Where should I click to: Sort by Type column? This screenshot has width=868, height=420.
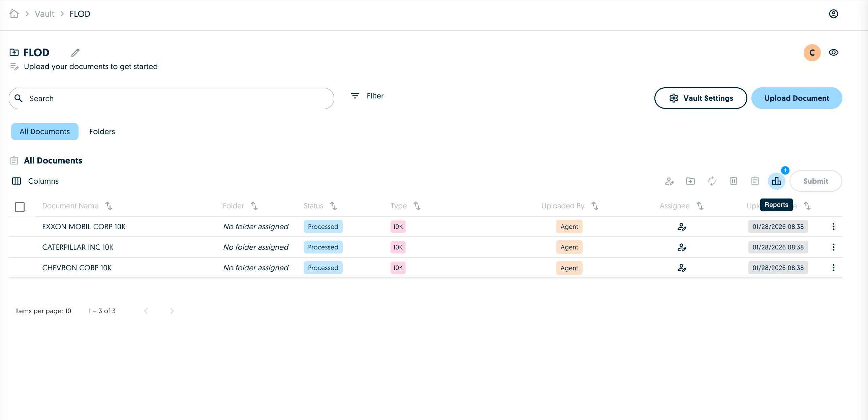pos(417,206)
